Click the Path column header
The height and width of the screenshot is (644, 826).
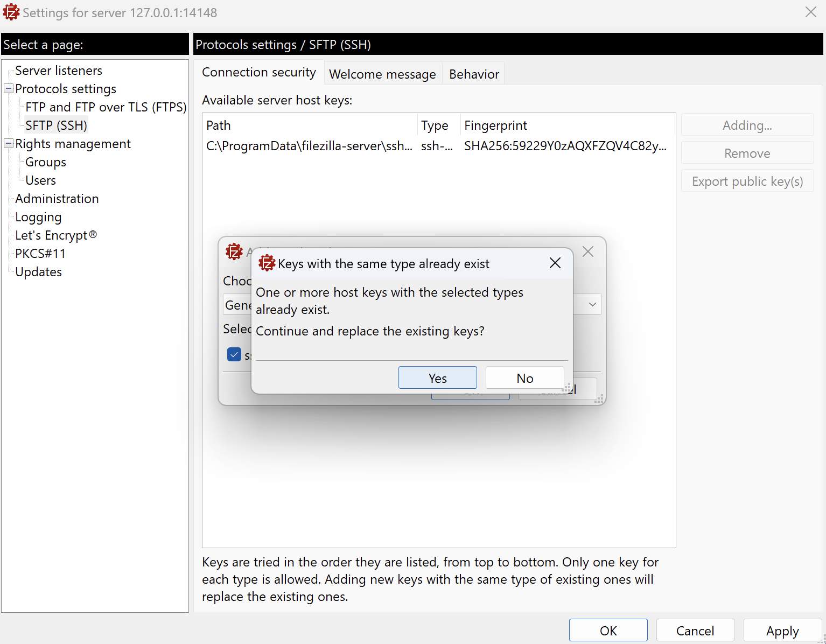click(310, 125)
